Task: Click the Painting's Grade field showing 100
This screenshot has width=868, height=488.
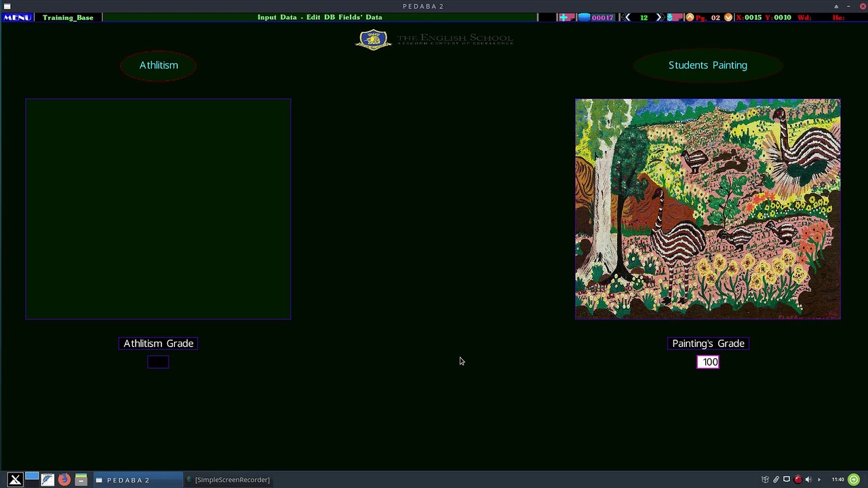Action: click(708, 362)
